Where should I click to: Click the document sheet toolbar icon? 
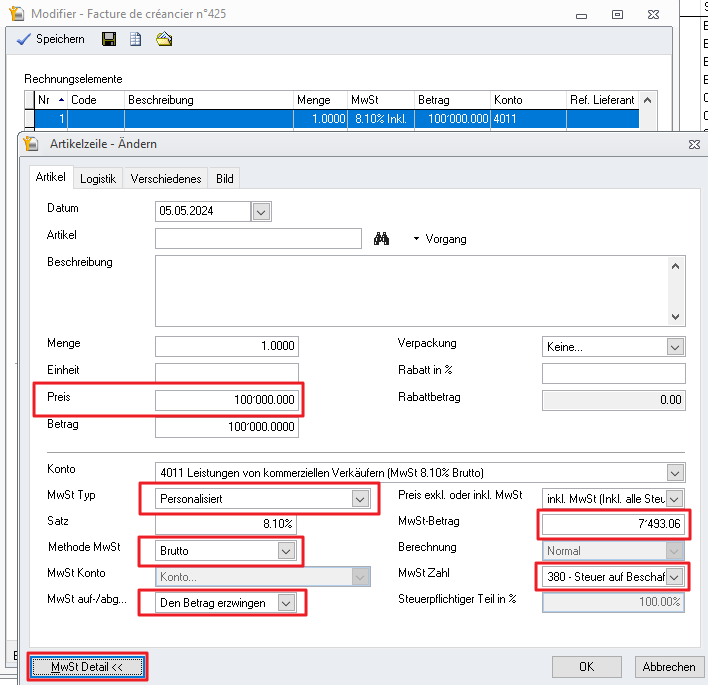click(135, 39)
